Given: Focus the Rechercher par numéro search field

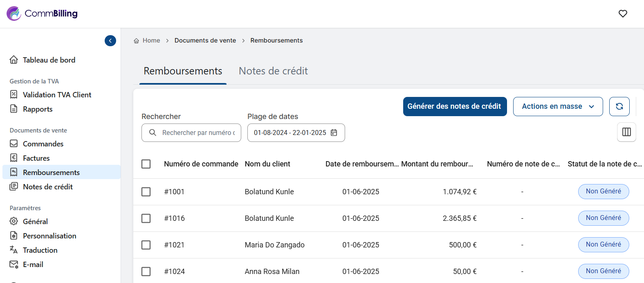Looking at the screenshot, I should pos(198,133).
